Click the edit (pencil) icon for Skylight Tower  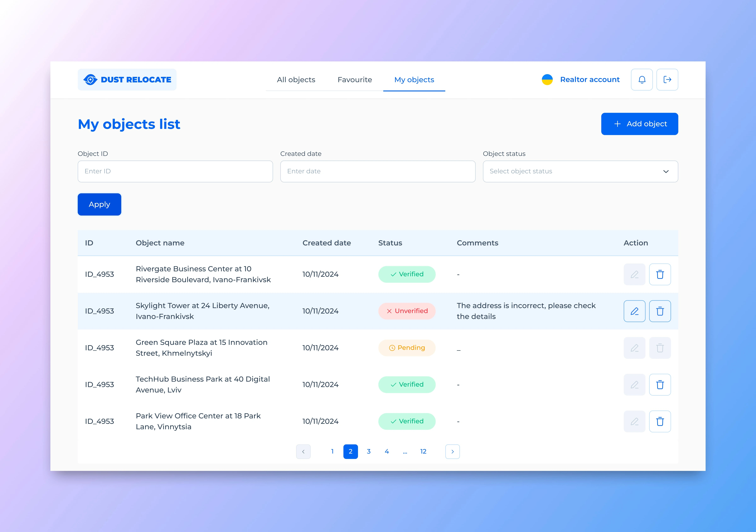(634, 311)
